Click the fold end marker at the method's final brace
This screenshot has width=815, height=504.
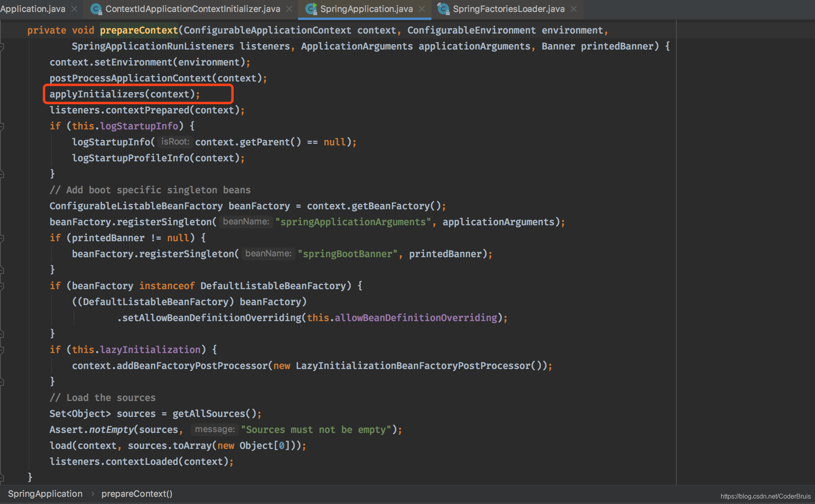click(x=2, y=477)
